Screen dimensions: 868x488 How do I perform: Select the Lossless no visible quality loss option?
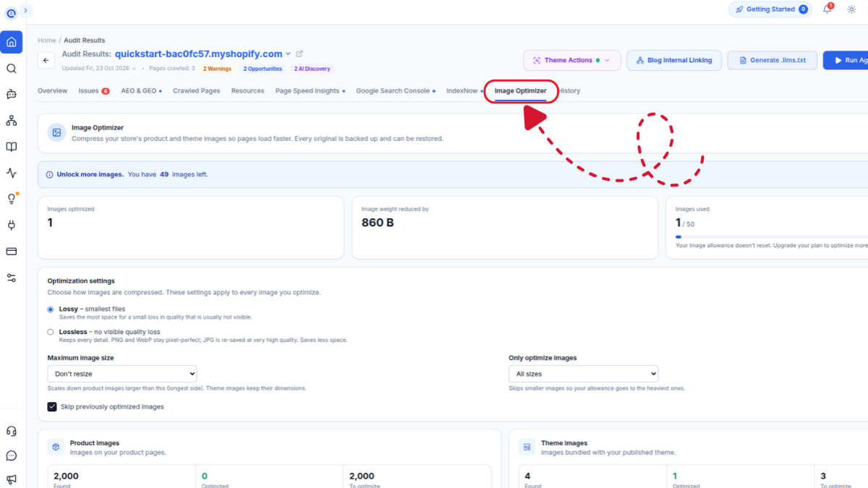pos(51,332)
